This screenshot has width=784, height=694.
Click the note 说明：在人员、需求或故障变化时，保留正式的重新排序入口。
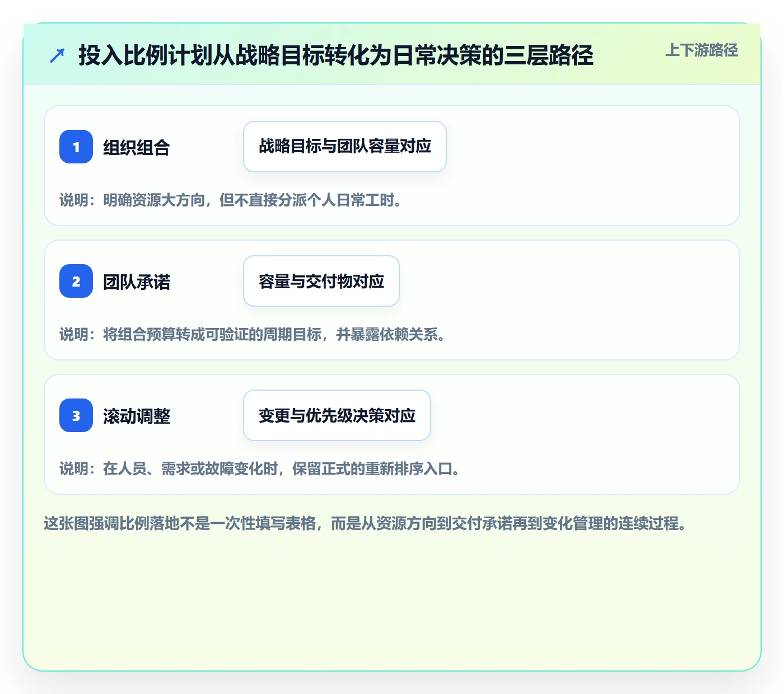click(x=260, y=468)
